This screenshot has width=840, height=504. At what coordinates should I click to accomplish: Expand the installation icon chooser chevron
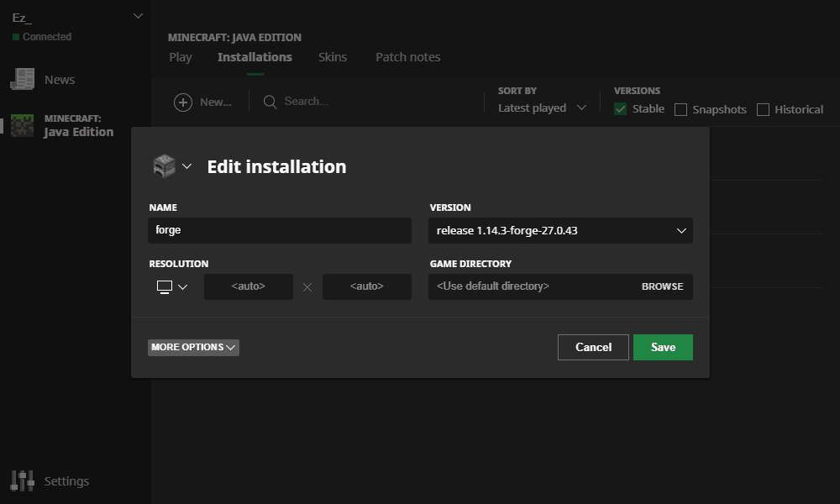point(187,166)
